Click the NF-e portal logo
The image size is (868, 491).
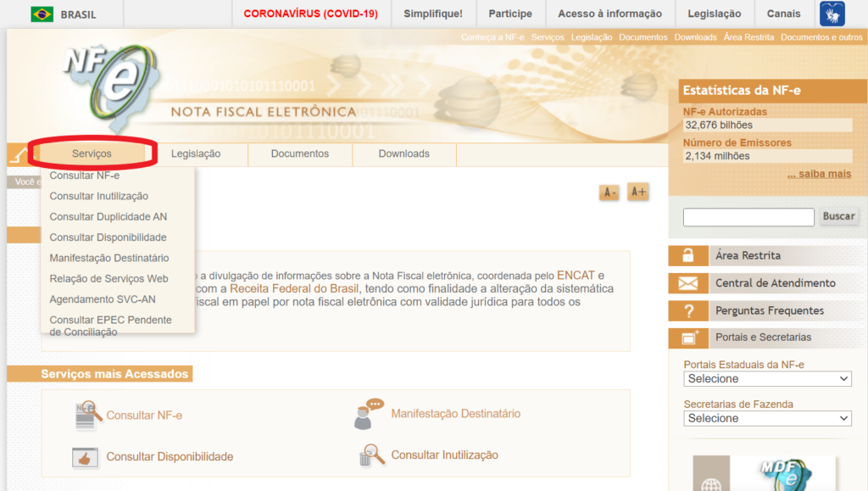pos(112,86)
